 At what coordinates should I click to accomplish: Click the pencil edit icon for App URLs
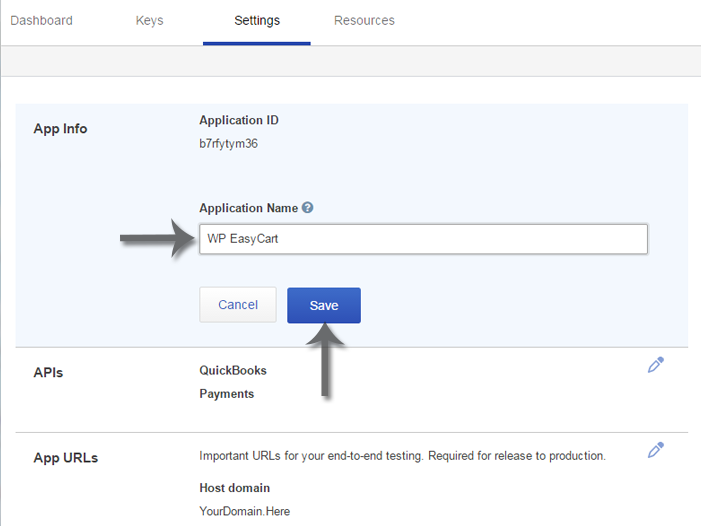pos(656,450)
